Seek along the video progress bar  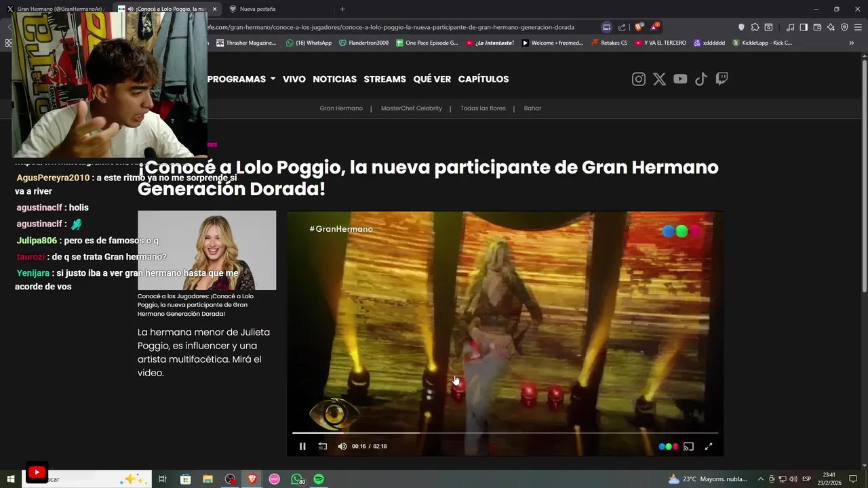coord(505,432)
